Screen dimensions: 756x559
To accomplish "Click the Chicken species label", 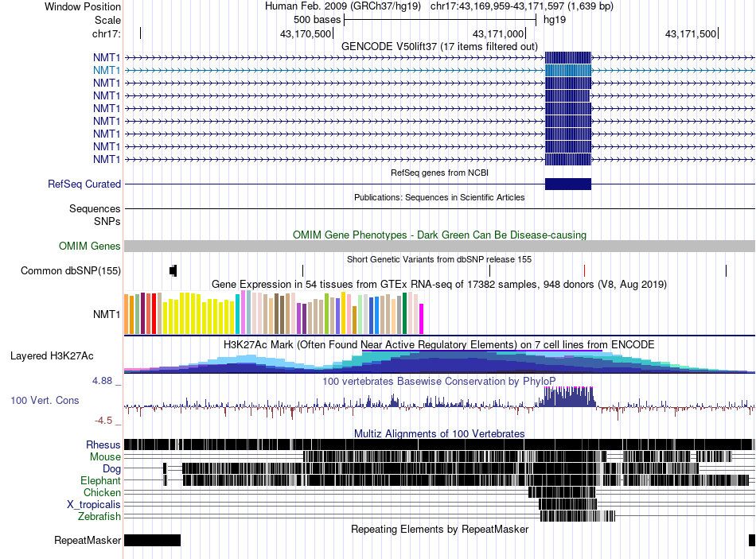I will 102,492.
